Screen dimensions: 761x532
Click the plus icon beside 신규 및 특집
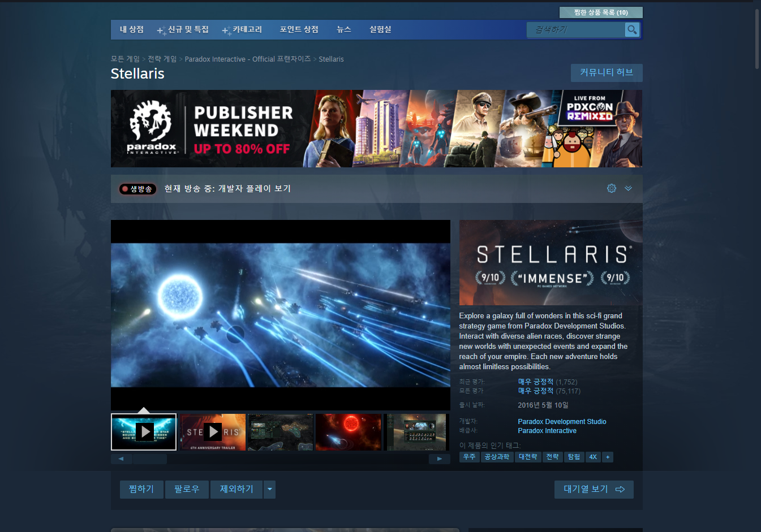[x=161, y=31]
